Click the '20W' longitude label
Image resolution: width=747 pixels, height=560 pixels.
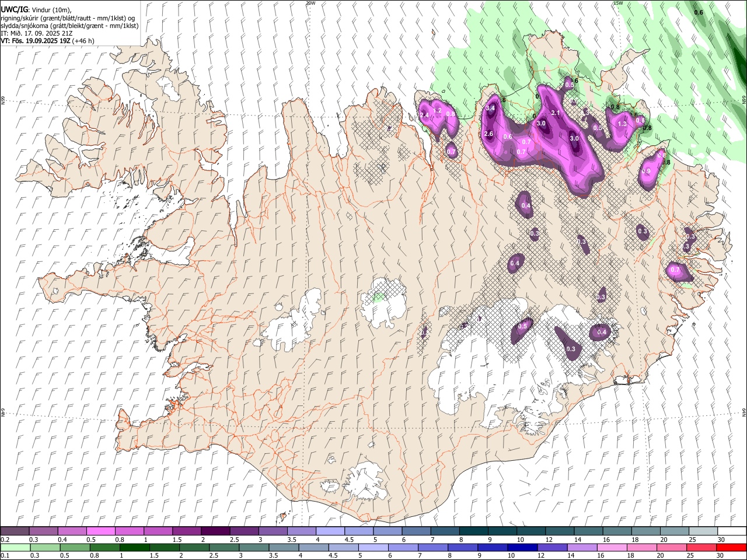pyautogui.click(x=310, y=3)
